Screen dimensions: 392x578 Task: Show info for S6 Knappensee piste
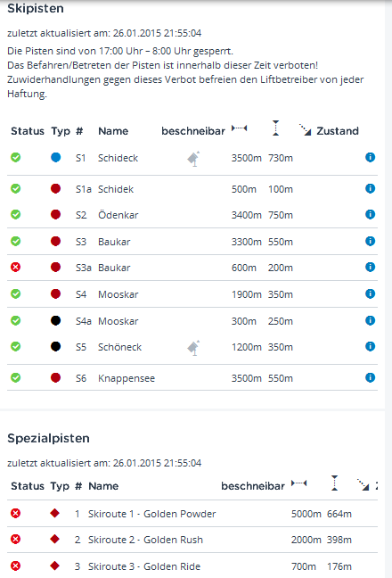[x=370, y=377]
